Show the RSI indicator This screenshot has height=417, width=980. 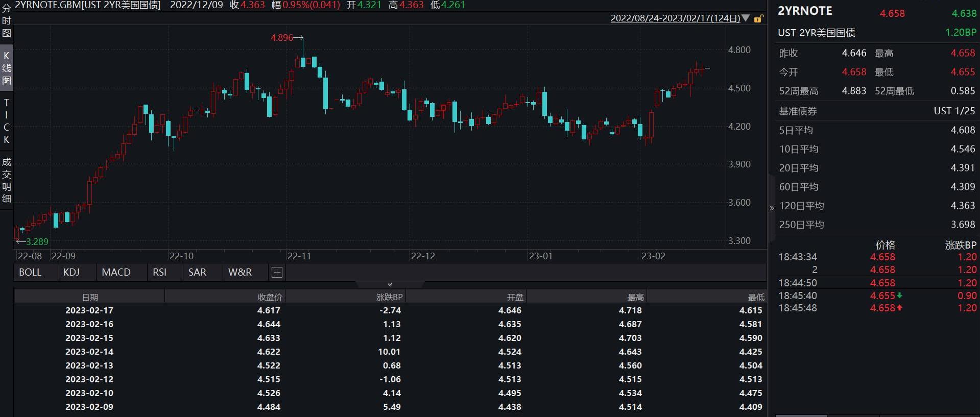point(159,273)
